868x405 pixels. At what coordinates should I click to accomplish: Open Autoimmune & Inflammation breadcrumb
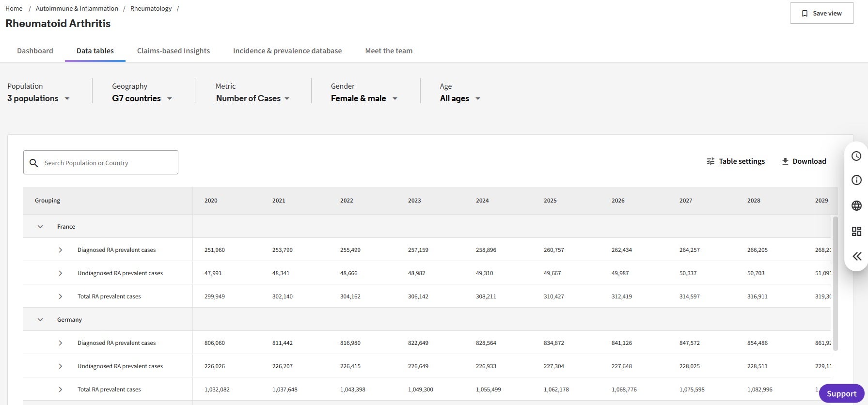pyautogui.click(x=77, y=8)
